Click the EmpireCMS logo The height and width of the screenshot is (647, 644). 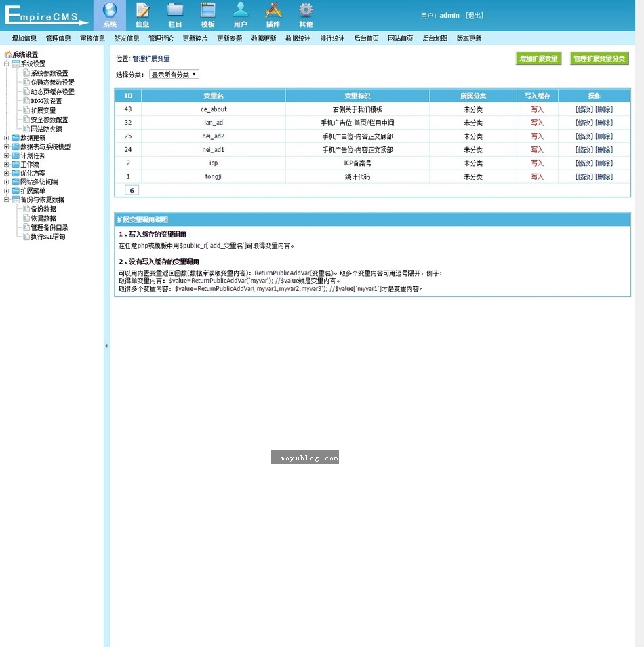tap(44, 15)
